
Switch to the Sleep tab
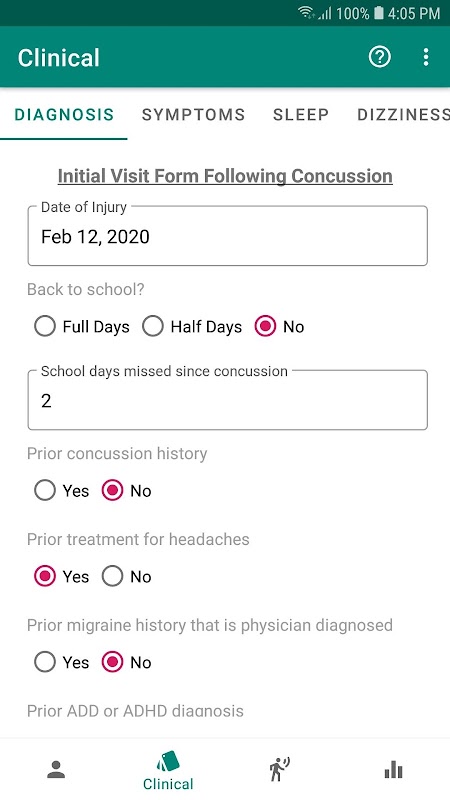point(301,114)
